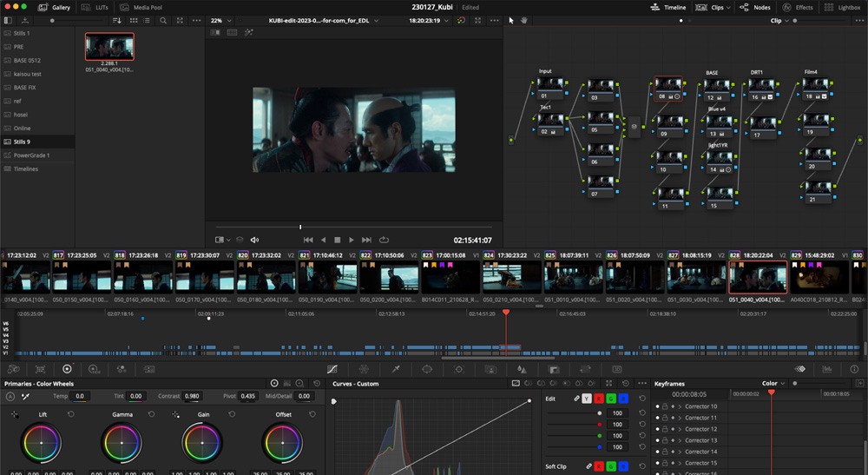Screen dimensions: 868x475
Task: Open the Tracker palette
Action: click(x=458, y=369)
